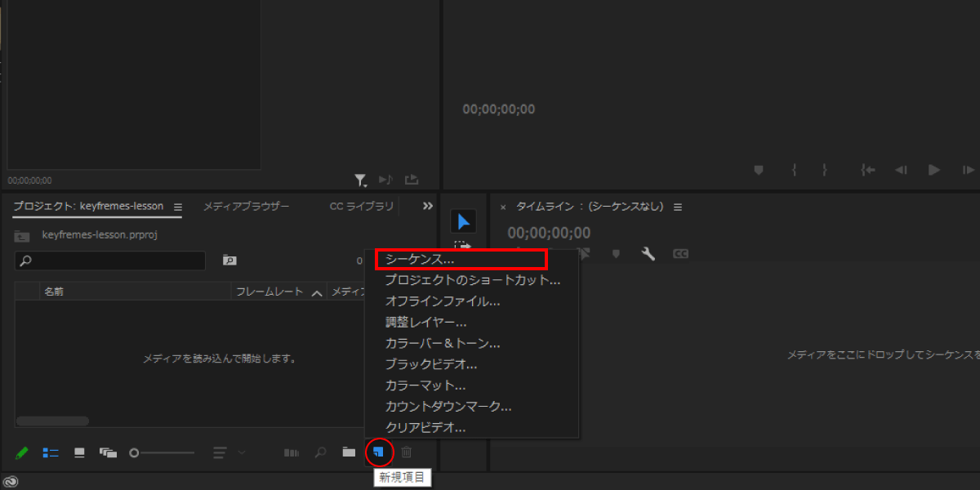Choose シーケンス... from the new item menu
Viewport: 980px width, 490px height.
pos(461,259)
